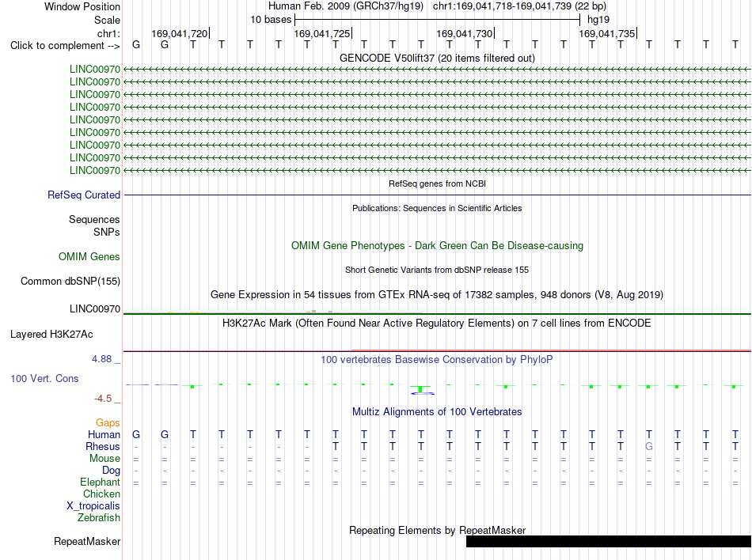Select the 'Elephant' alignment row label
Screen dimensions: 752x560
100,482
